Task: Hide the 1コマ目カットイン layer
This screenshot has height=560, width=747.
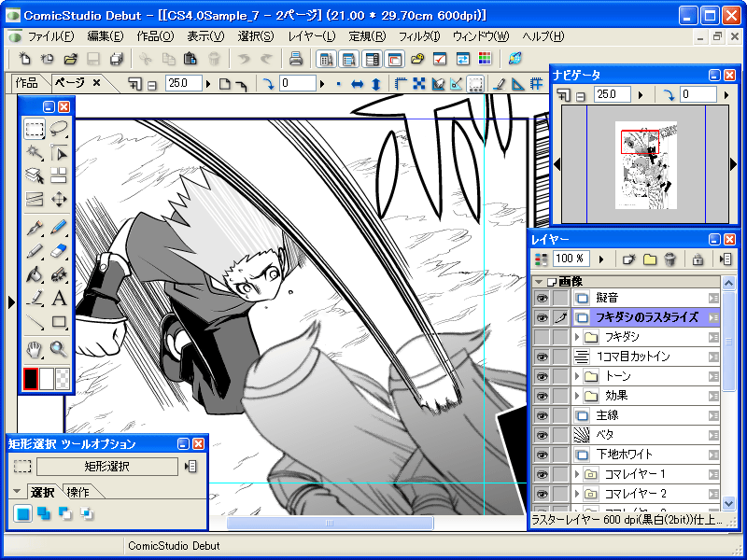Action: [542, 357]
